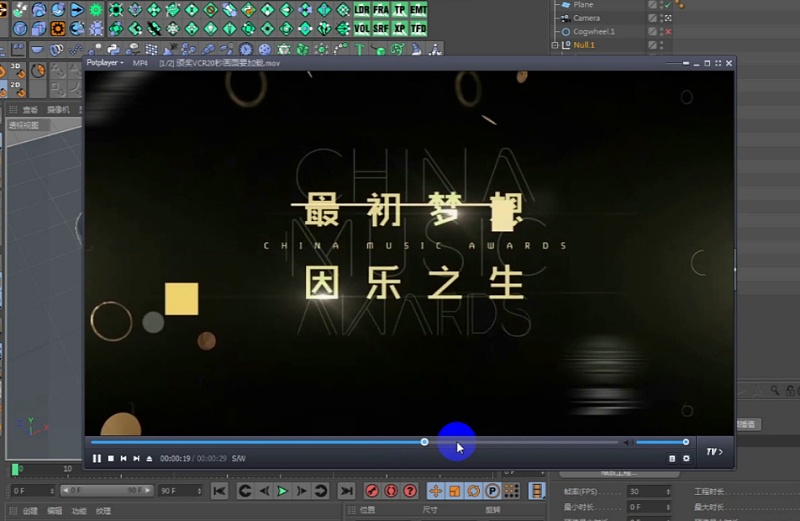Select the grid matrix icon in toolbar
Screen dimensions: 800x521
click(x=151, y=49)
